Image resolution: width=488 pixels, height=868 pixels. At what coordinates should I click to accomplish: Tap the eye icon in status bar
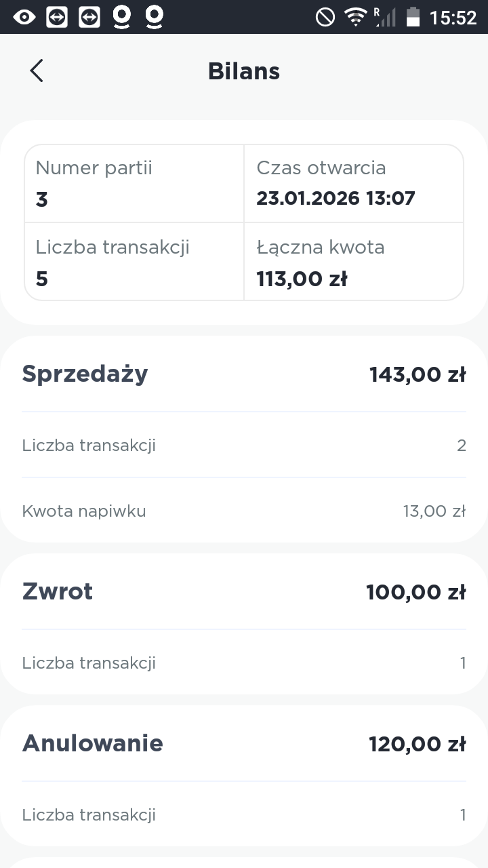pyautogui.click(x=24, y=17)
